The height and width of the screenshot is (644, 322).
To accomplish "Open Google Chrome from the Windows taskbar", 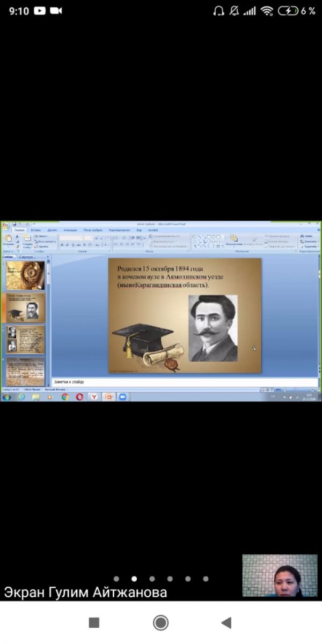I will click(x=65, y=397).
